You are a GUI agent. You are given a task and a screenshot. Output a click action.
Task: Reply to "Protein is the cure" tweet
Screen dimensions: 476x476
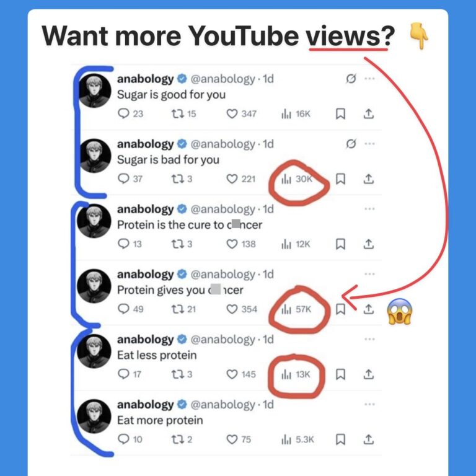click(x=130, y=244)
